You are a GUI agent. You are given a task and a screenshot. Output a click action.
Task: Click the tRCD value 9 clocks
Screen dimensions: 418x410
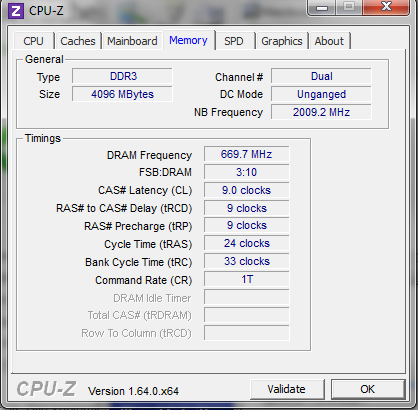tap(247, 208)
